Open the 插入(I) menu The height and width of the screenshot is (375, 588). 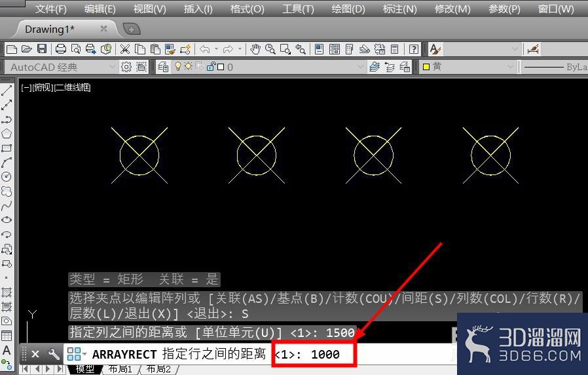[x=198, y=9]
